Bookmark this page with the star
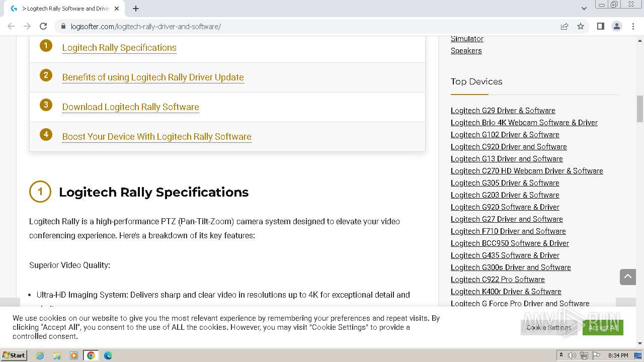 [581, 26]
